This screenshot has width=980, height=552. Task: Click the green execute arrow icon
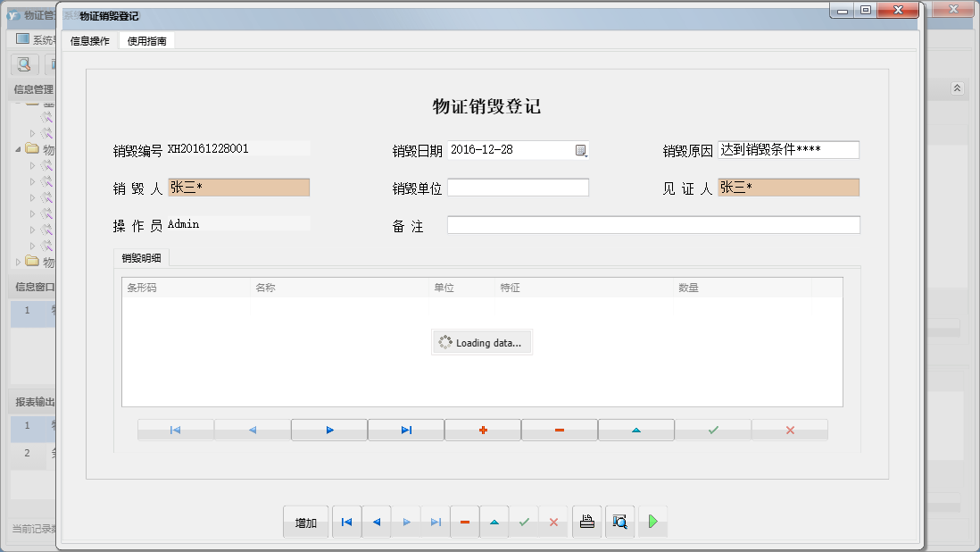point(652,522)
